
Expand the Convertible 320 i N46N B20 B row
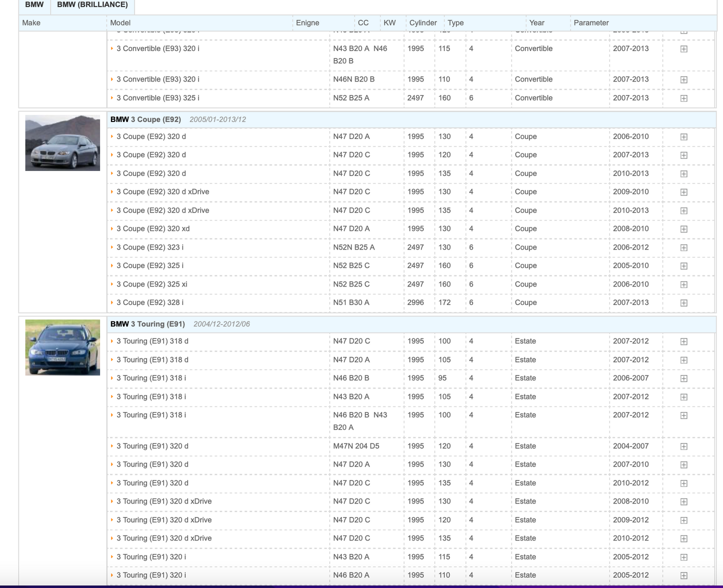(683, 80)
